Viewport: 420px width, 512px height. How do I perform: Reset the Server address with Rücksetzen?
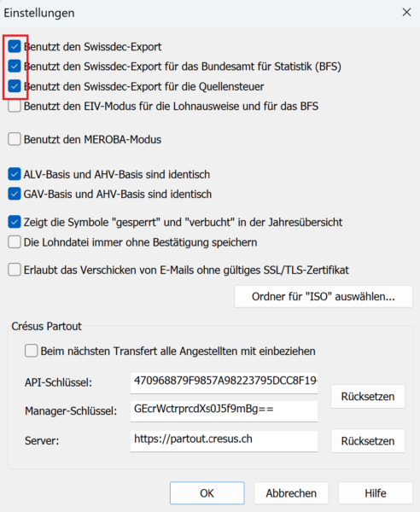[368, 441]
